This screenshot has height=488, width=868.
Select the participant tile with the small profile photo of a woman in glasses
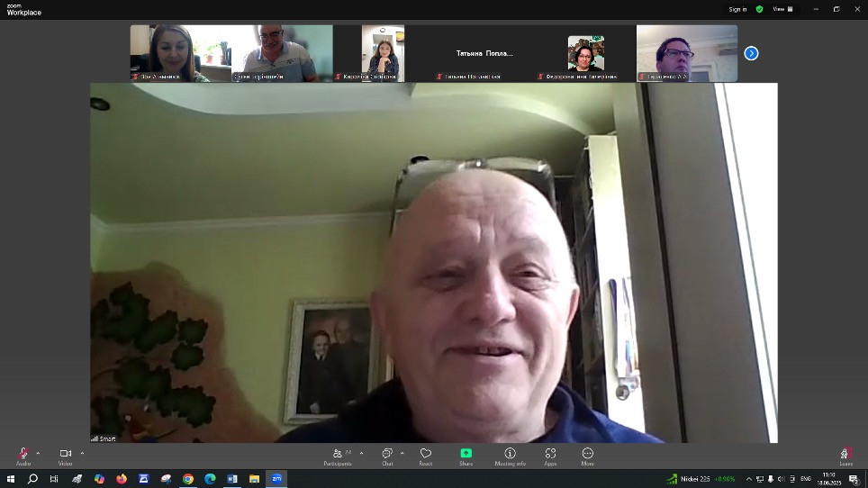[585, 53]
